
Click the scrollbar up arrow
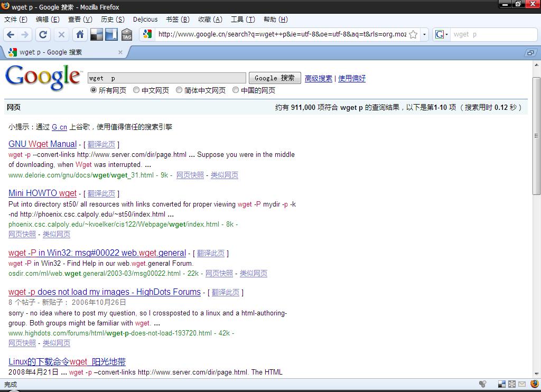coord(536,64)
